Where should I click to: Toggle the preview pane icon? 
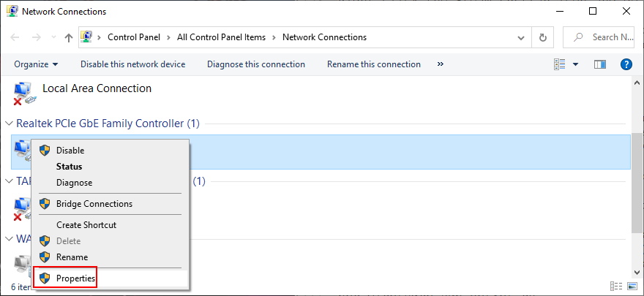point(600,64)
